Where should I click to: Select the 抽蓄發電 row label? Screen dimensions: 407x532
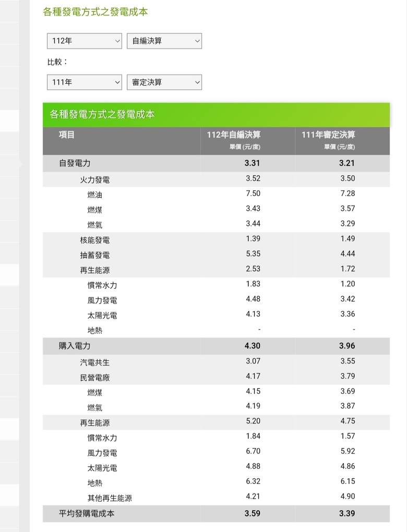pyautogui.click(x=95, y=255)
